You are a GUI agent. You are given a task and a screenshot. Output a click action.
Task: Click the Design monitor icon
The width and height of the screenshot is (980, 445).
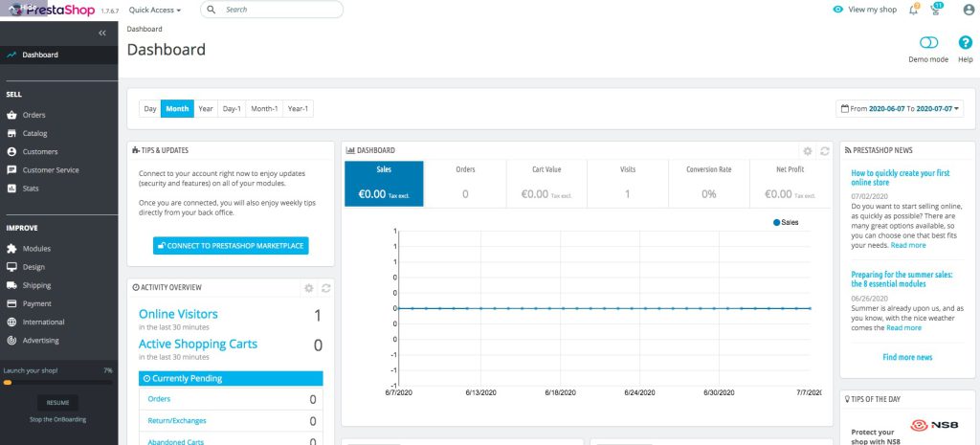point(11,267)
